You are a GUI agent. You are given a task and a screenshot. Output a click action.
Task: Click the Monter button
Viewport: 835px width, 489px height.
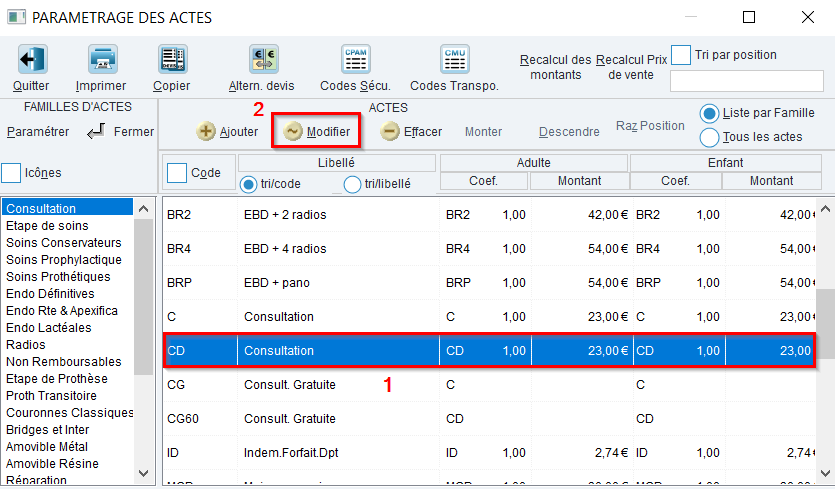[x=483, y=132]
